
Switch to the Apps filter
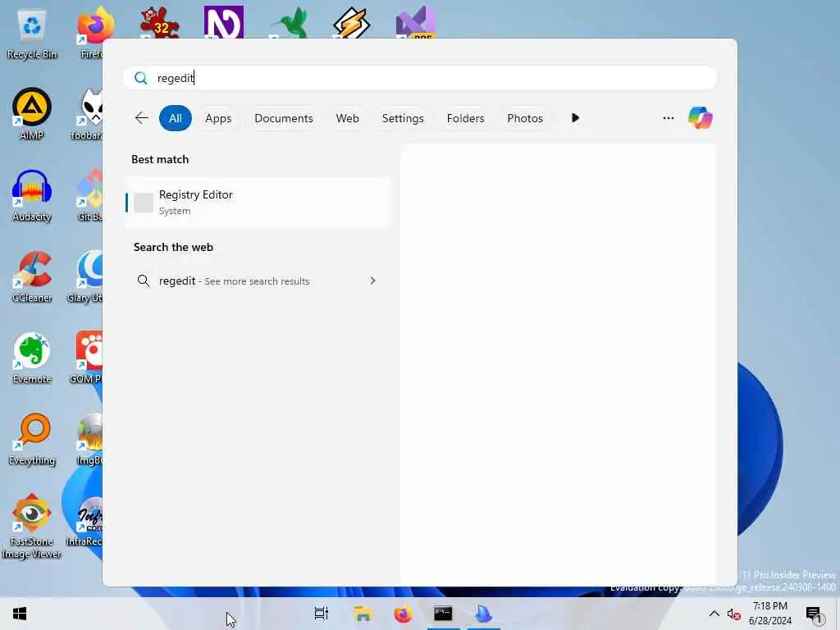pyautogui.click(x=218, y=118)
